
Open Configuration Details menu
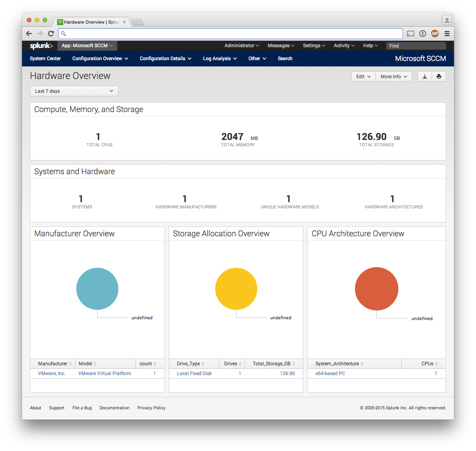(x=166, y=59)
